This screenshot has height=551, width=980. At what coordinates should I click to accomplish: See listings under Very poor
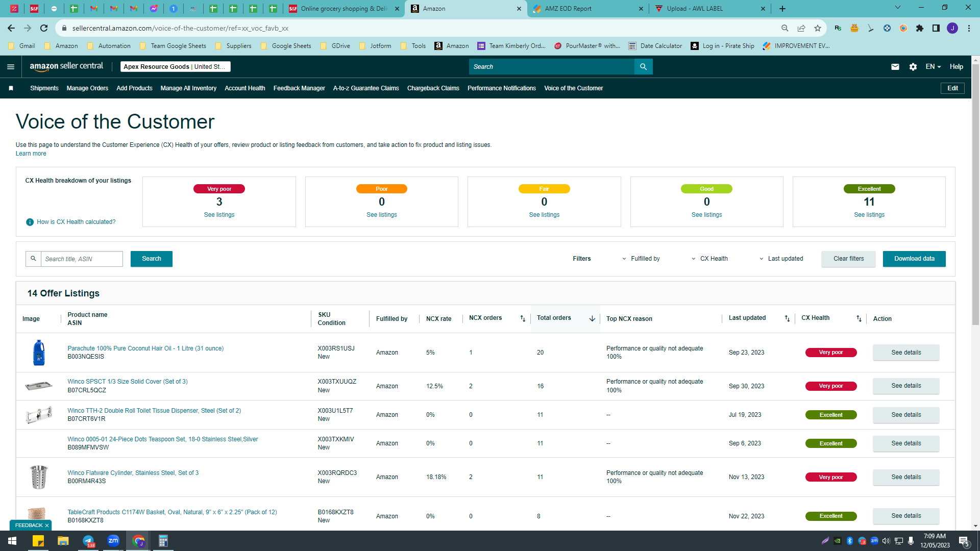219,215
